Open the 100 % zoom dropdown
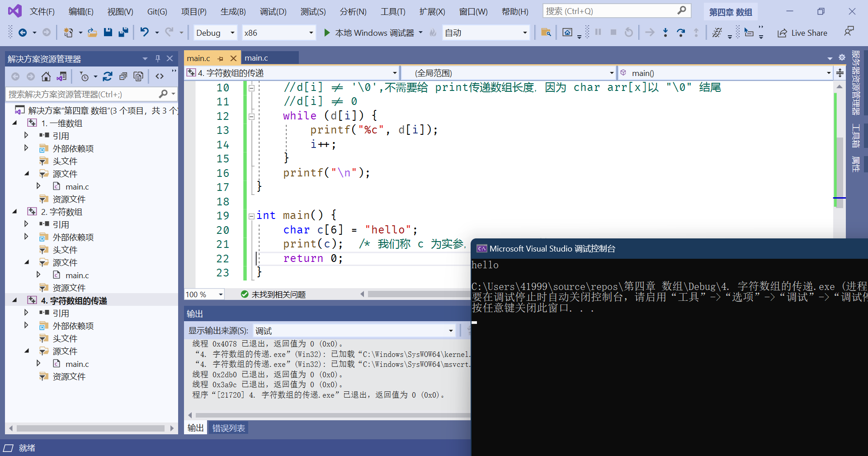Viewport: 868px width, 456px height. pos(204,294)
